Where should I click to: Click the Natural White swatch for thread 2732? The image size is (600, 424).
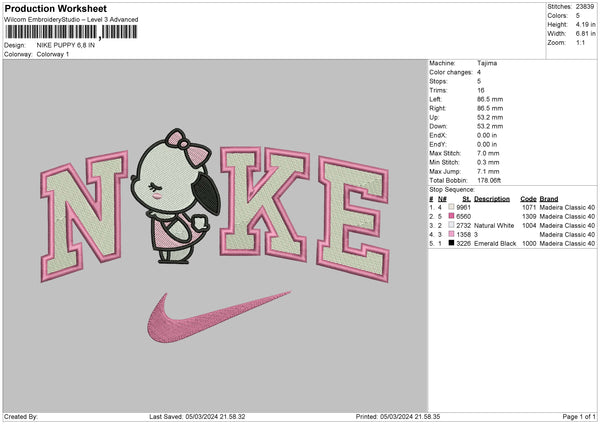(x=451, y=225)
